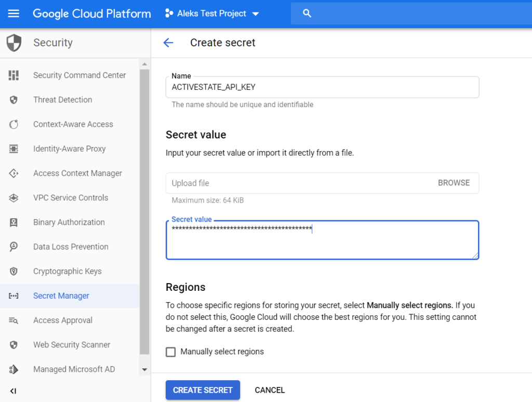This screenshot has width=532, height=402.
Task: Click the Secret Manager brackets icon
Action: [14, 296]
